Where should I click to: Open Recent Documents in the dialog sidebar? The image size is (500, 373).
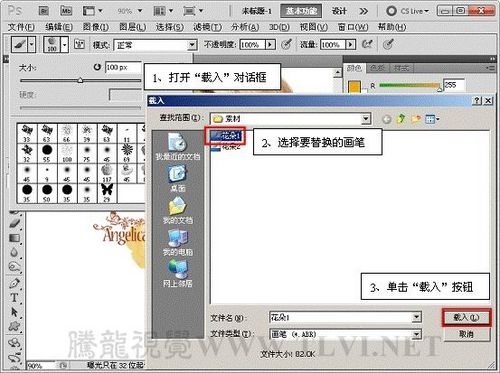pyautogui.click(x=178, y=146)
